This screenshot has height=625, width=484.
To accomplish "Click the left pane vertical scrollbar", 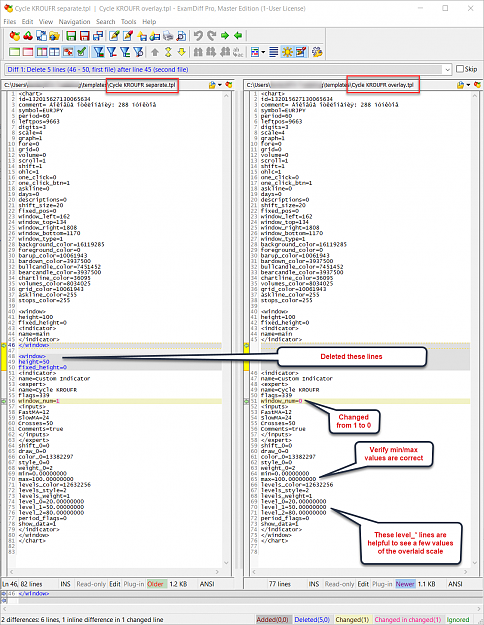I will [227, 329].
